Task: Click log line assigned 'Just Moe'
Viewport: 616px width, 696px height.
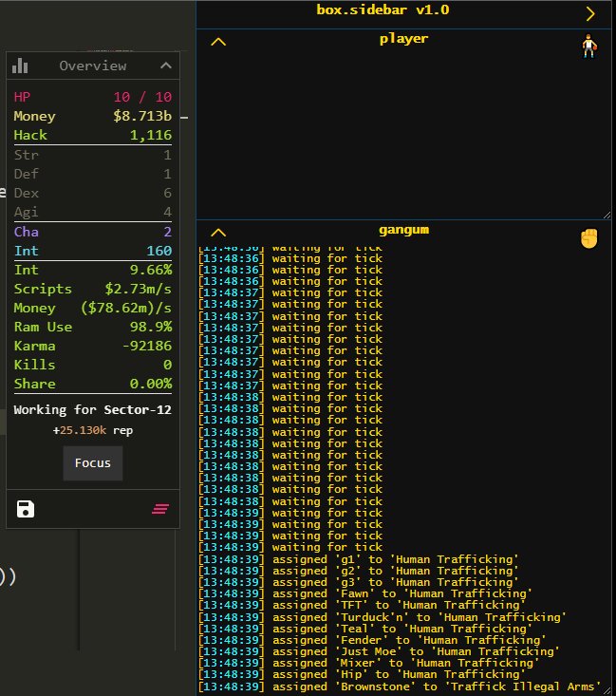Action: 379,652
